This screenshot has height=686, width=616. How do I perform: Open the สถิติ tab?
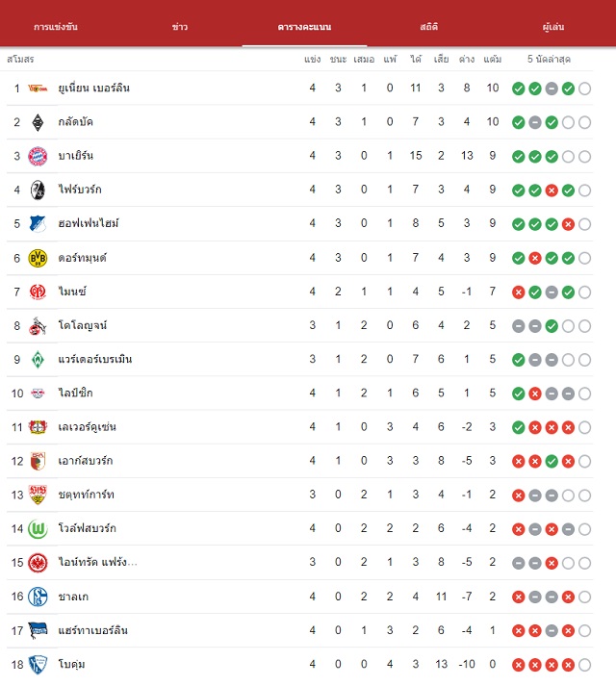[x=429, y=27]
